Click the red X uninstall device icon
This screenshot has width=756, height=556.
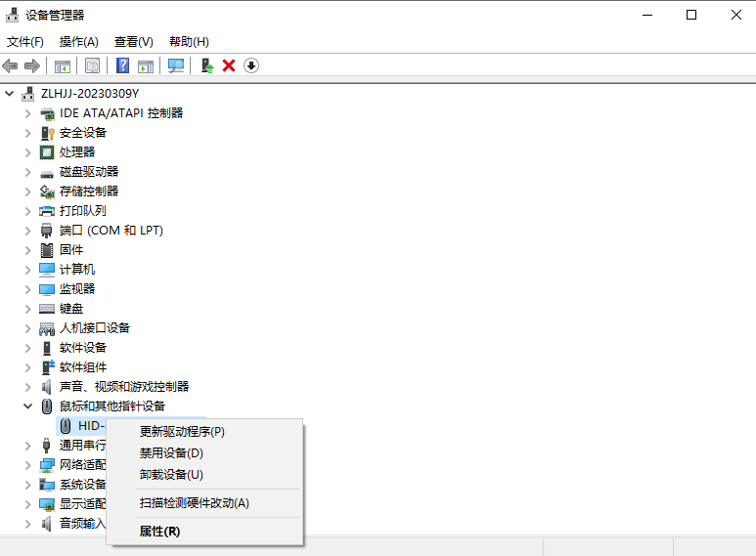(229, 65)
